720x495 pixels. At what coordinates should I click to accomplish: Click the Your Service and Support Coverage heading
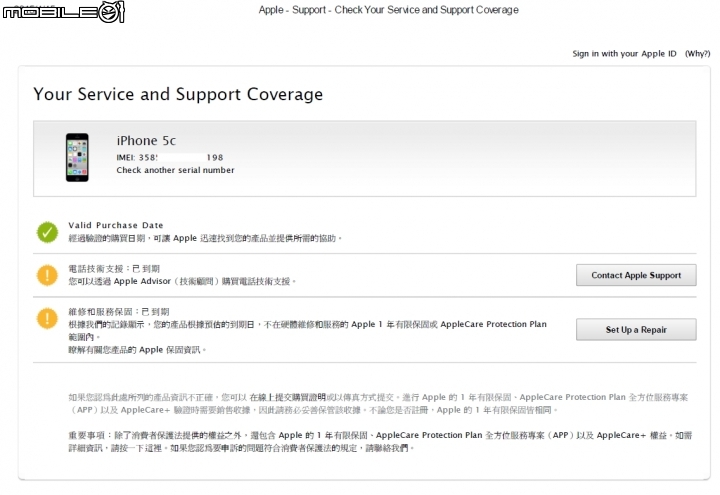coord(178,94)
